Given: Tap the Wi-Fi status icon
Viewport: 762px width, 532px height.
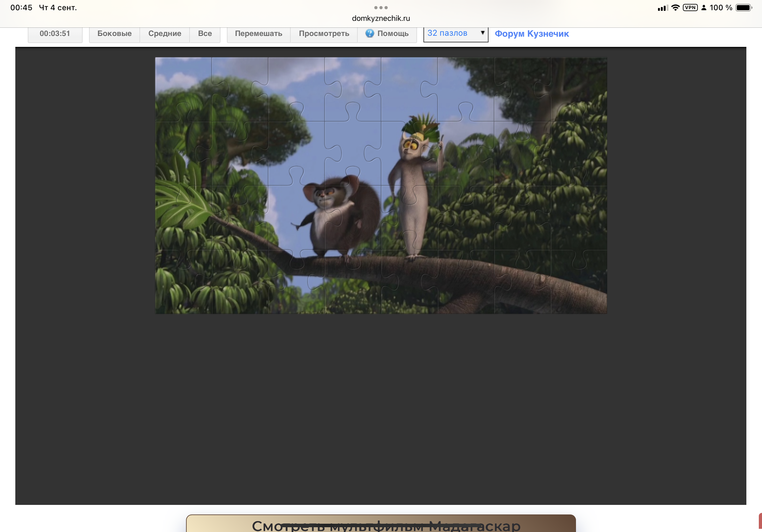Looking at the screenshot, I should pyautogui.click(x=676, y=8).
